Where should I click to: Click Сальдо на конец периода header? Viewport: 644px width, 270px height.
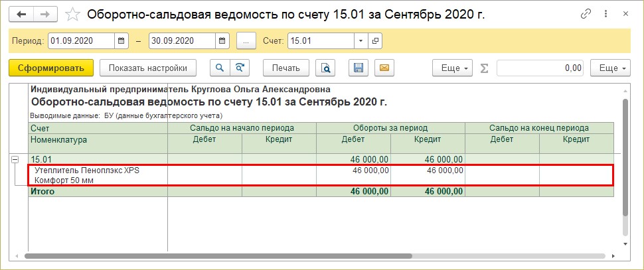pos(539,128)
